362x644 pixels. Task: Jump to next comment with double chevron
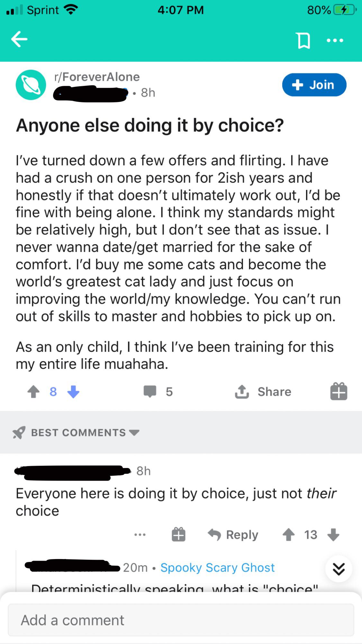coord(339,569)
